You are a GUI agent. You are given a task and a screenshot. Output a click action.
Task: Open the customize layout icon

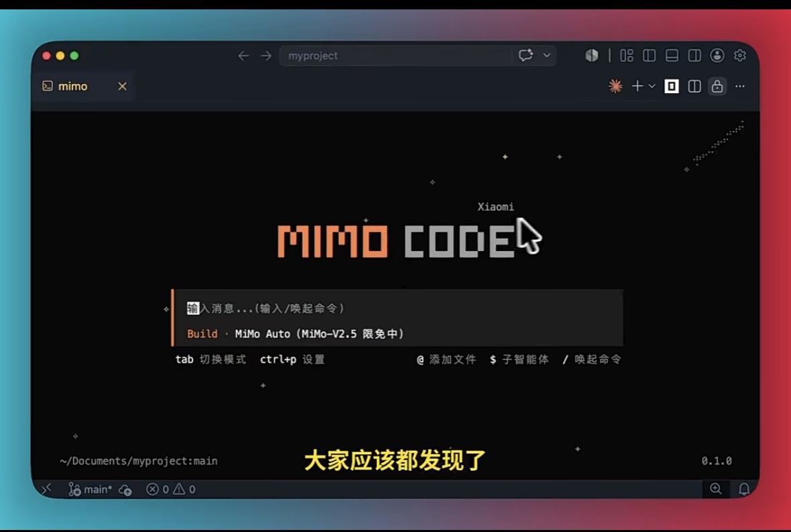627,56
